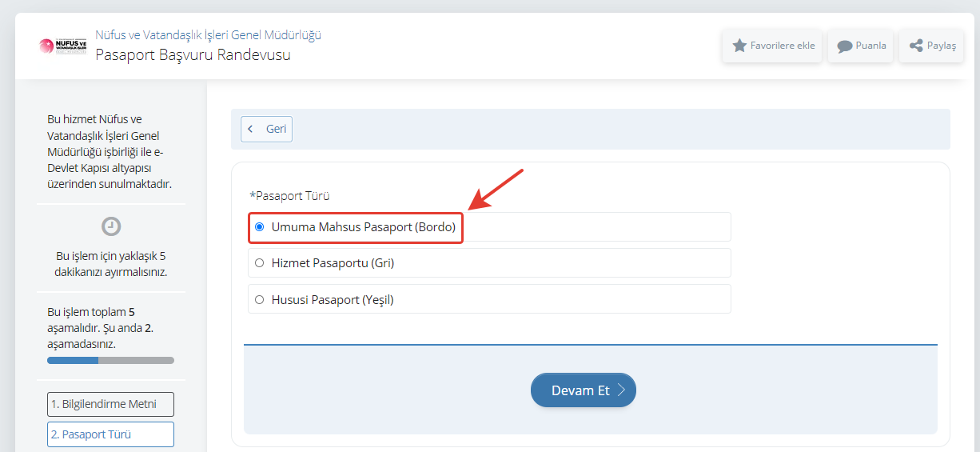This screenshot has width=980, height=452.
Task: Click the left chevron on Geri button
Action: 251,129
